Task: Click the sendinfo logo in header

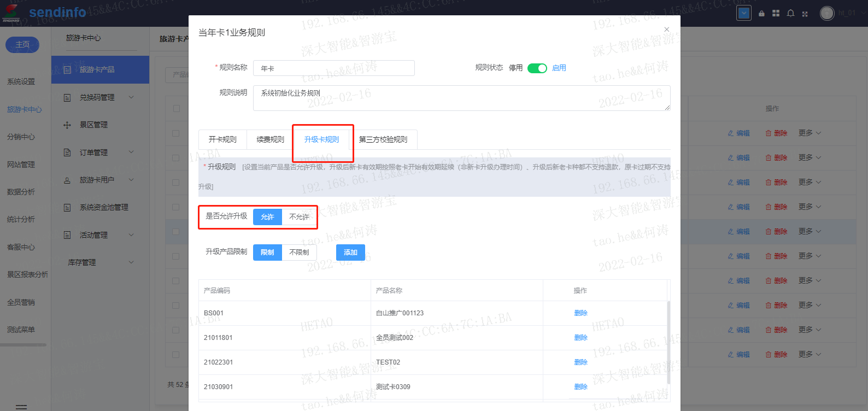Action: (44, 13)
